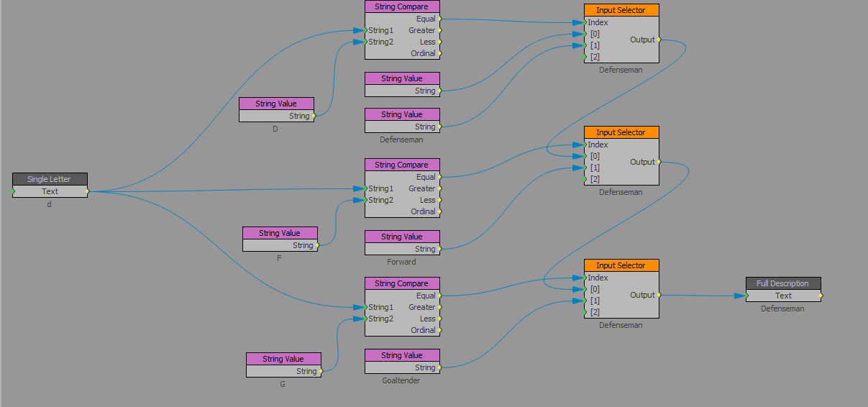This screenshot has height=407, width=868.
Task: Click Ordinal output of String Compare fed by D
Action: [440, 53]
